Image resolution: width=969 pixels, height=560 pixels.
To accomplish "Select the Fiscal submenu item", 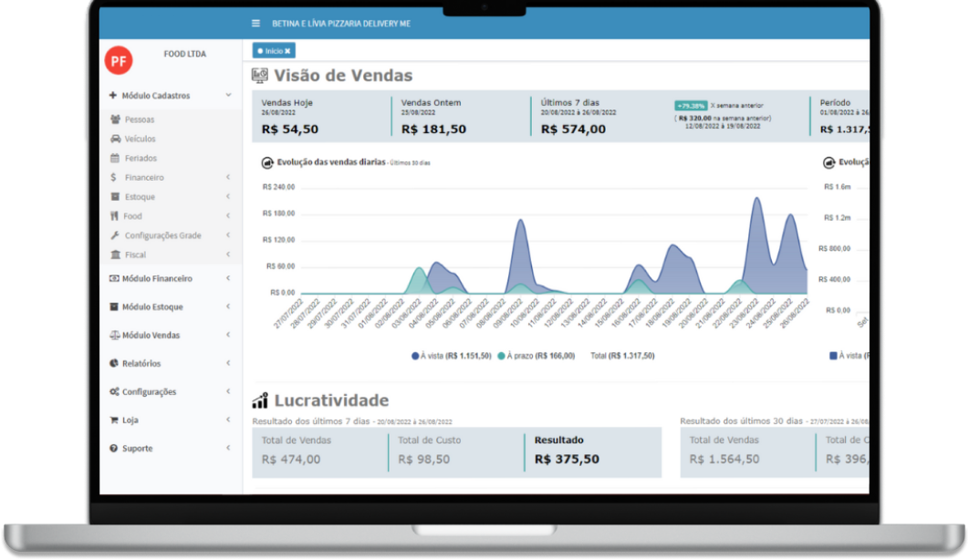I will [x=135, y=255].
